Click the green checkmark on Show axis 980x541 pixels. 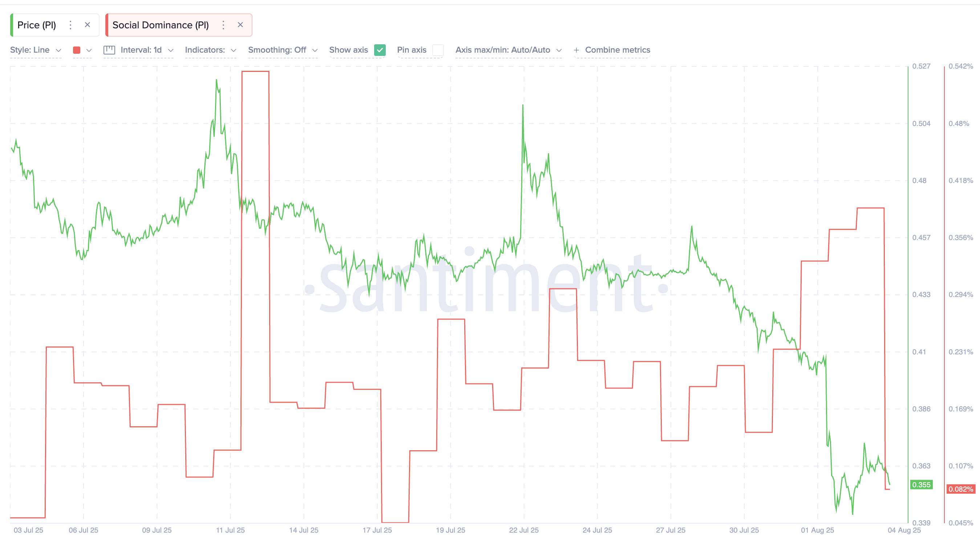click(x=379, y=50)
